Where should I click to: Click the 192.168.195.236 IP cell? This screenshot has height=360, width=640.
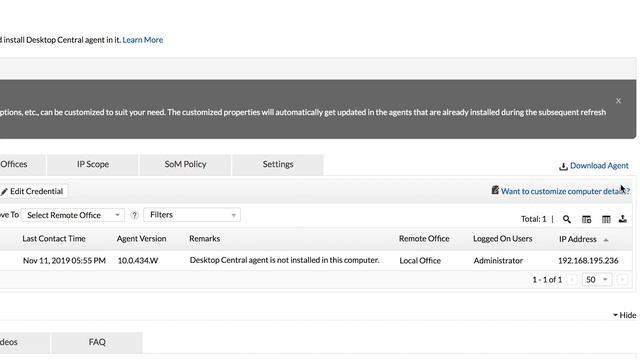pyautogui.click(x=588, y=260)
